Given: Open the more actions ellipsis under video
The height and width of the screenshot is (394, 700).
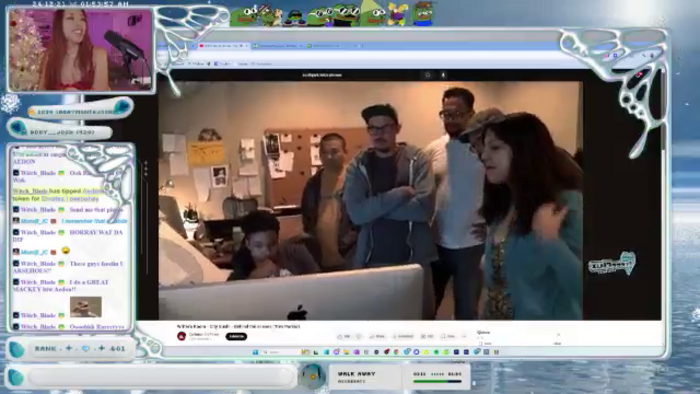Looking at the screenshot, I should 464,336.
